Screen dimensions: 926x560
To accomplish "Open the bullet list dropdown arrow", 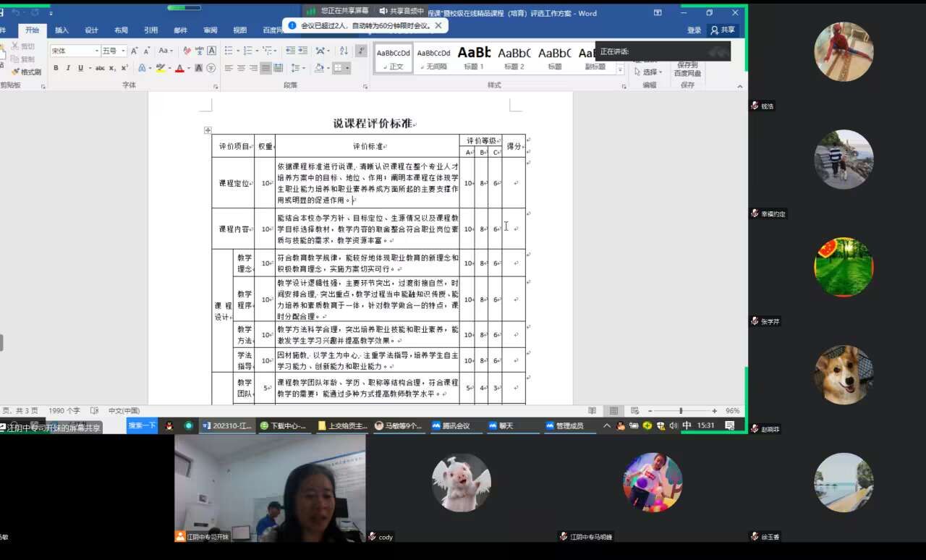I will (237, 51).
